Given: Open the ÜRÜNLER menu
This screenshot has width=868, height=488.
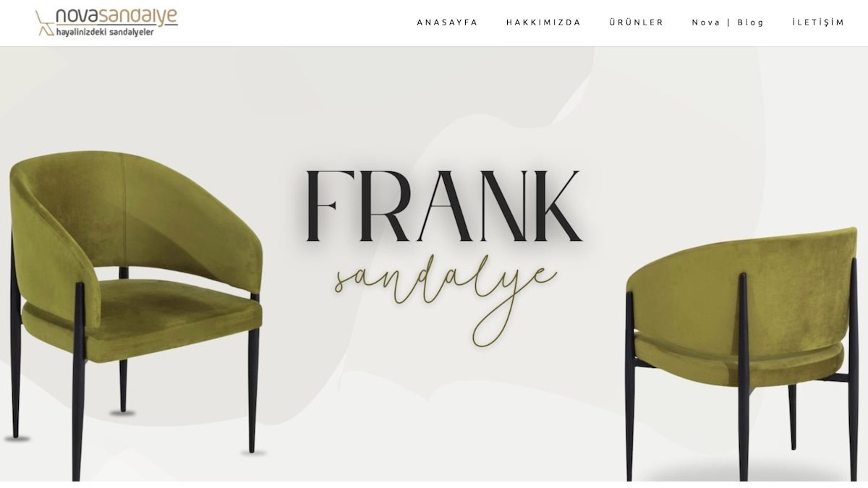Looking at the screenshot, I should coord(637,22).
